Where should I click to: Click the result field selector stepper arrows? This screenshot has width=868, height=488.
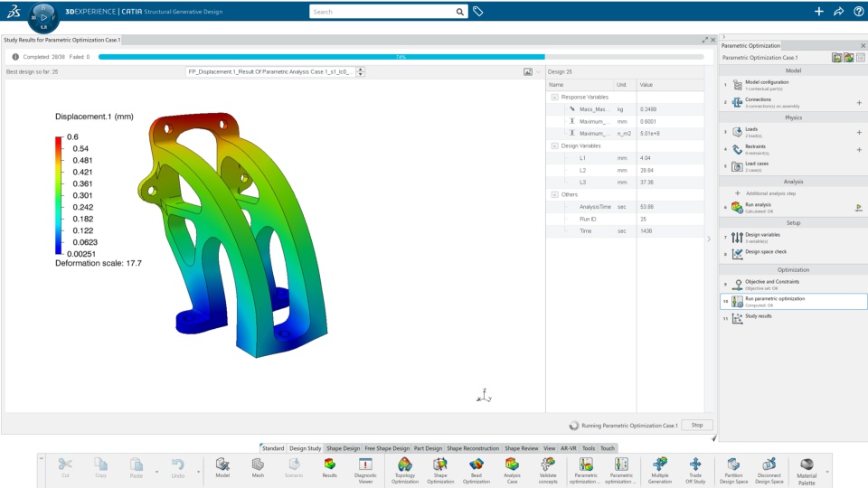[x=361, y=72]
